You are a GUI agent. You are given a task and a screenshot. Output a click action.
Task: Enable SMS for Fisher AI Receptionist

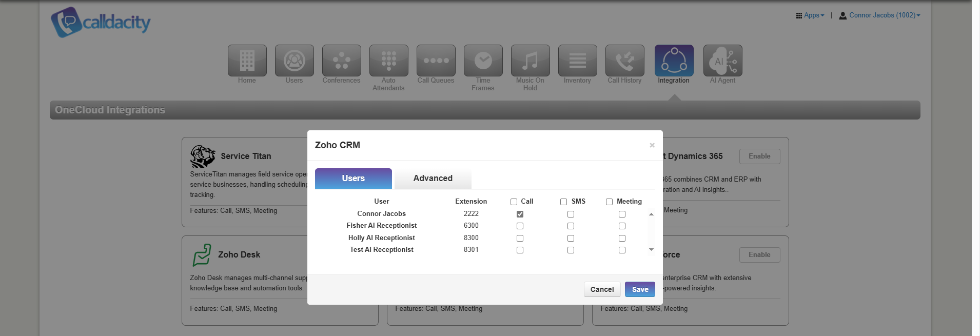(x=571, y=226)
